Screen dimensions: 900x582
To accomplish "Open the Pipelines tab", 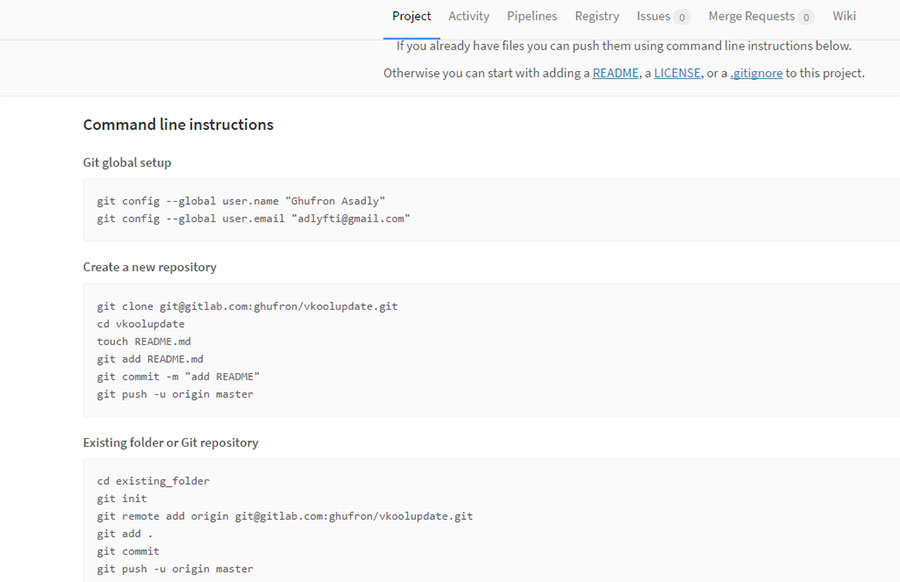I will pos(532,15).
